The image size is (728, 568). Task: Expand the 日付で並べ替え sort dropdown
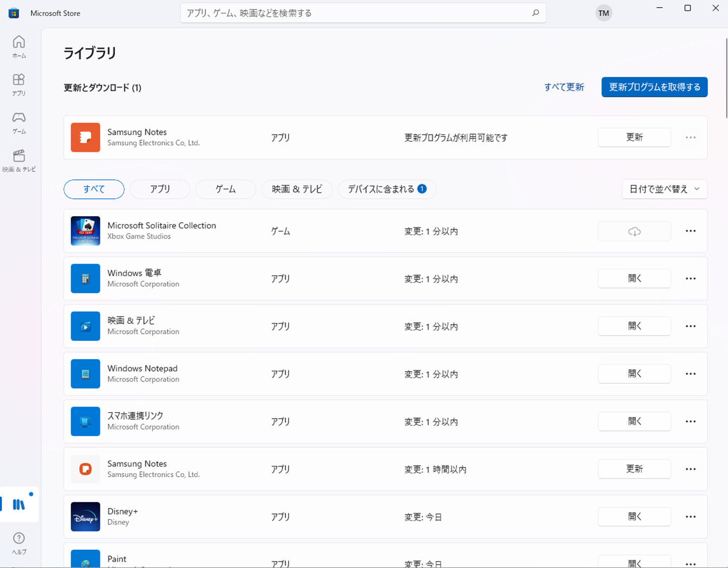664,189
